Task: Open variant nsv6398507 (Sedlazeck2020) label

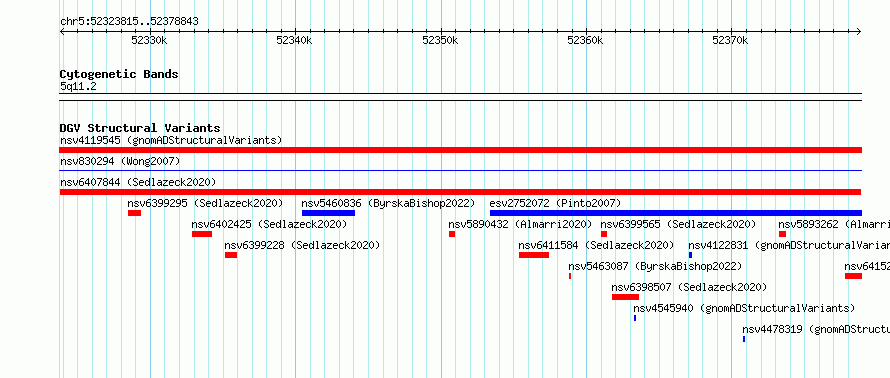Action: click(x=689, y=287)
